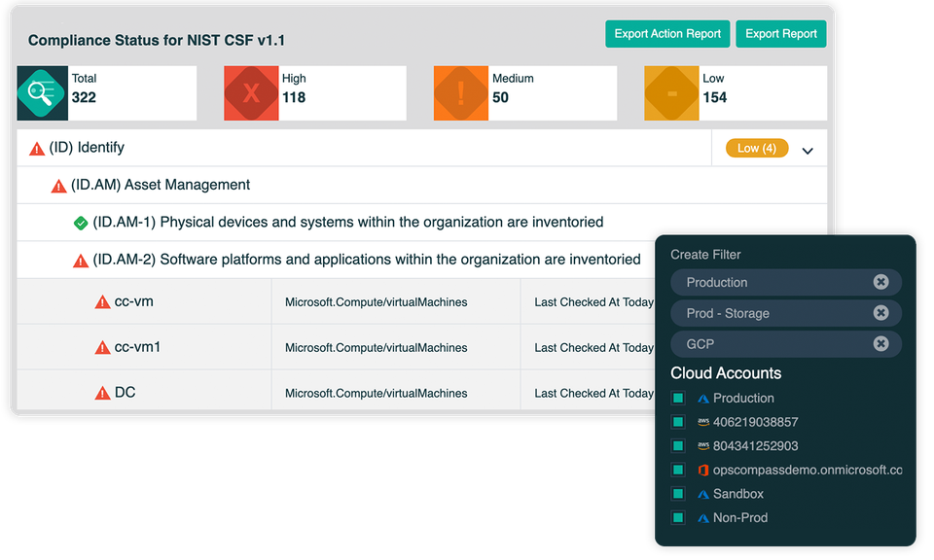Click the Export Action Report button
934x560 pixels.
tap(667, 34)
